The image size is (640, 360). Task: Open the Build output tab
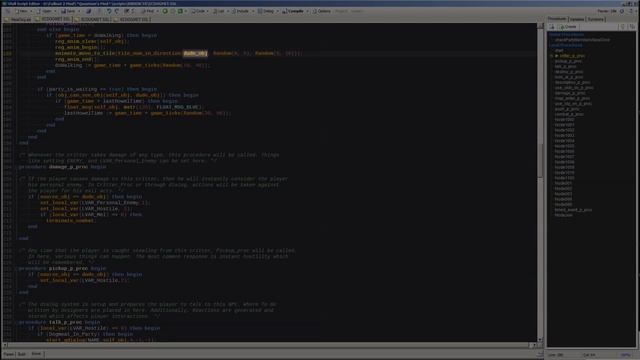[x=22, y=354]
